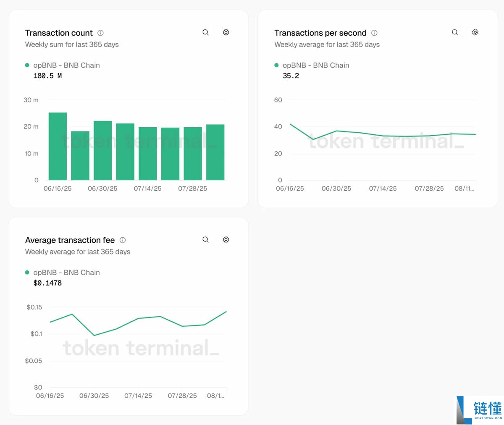This screenshot has height=425, width=504.
Task: Toggle opBNB legend dot in Transaction count chart
Action: click(27, 65)
